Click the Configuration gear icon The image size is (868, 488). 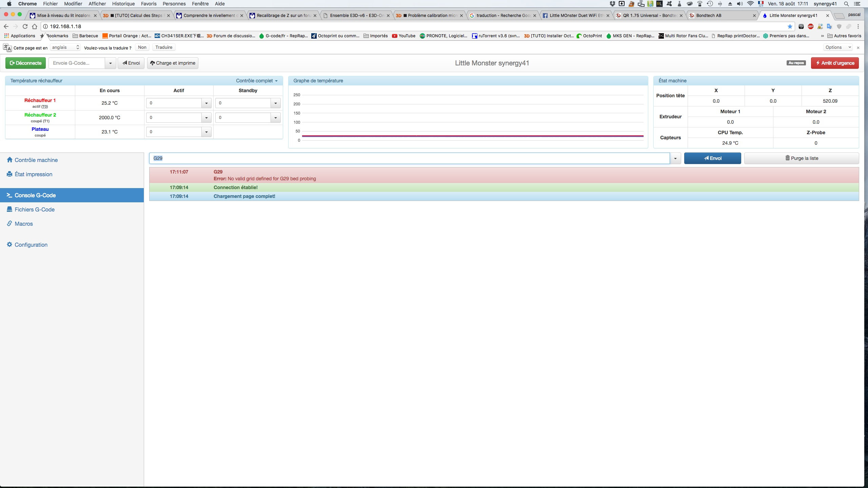(9, 245)
